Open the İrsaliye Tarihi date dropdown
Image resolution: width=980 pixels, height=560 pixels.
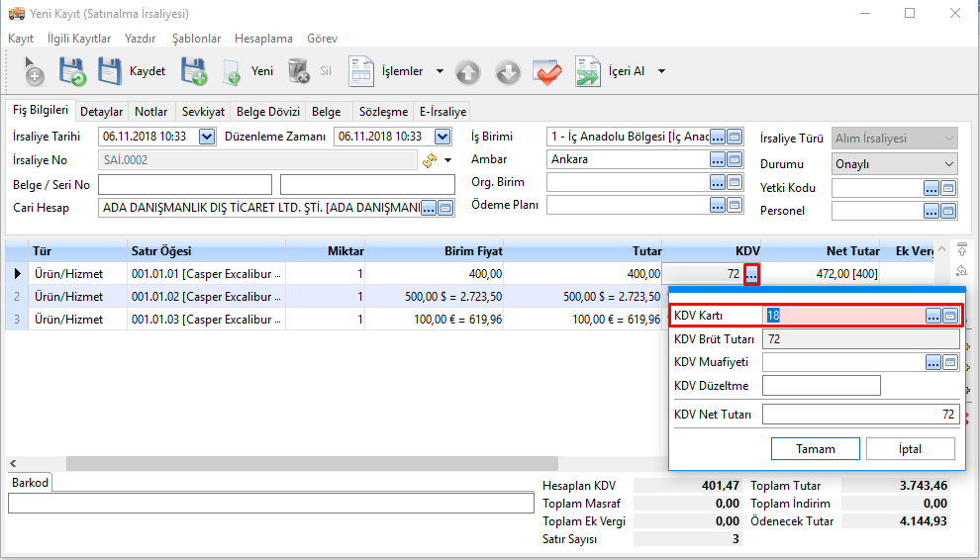pyautogui.click(x=207, y=138)
